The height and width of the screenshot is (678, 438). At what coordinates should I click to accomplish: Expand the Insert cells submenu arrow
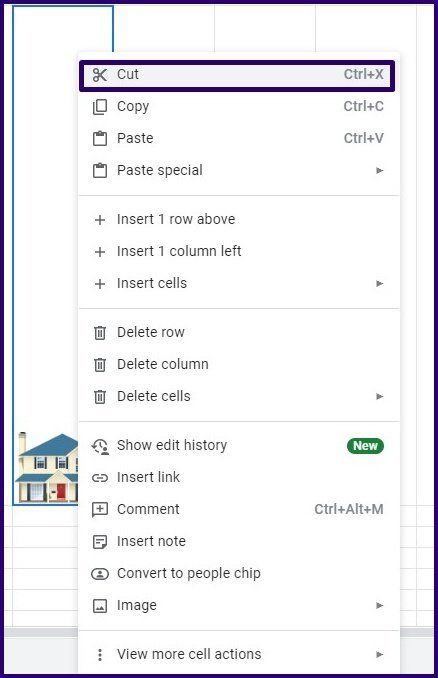coord(380,284)
